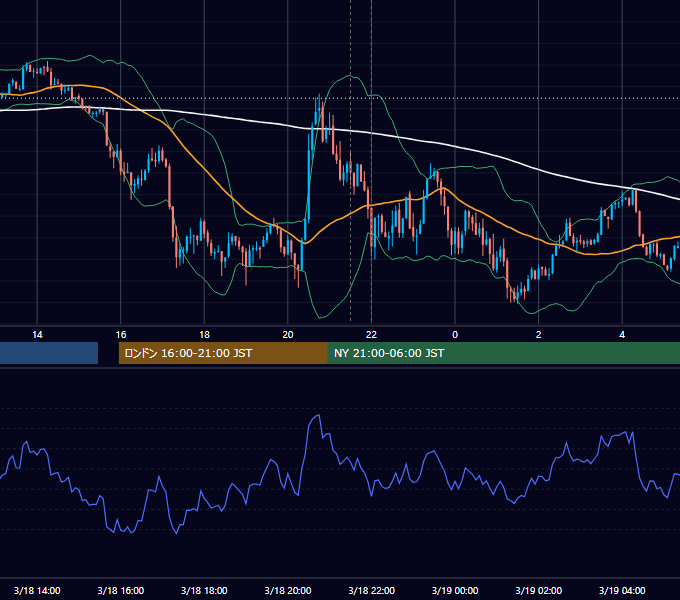Click the 3/19 00:00 time label

455,590
